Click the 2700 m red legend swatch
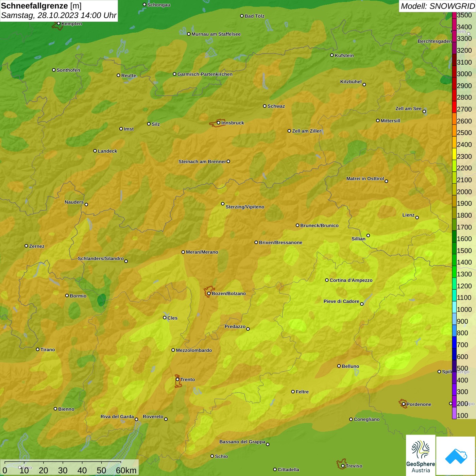The height and width of the screenshot is (476, 476). click(454, 107)
